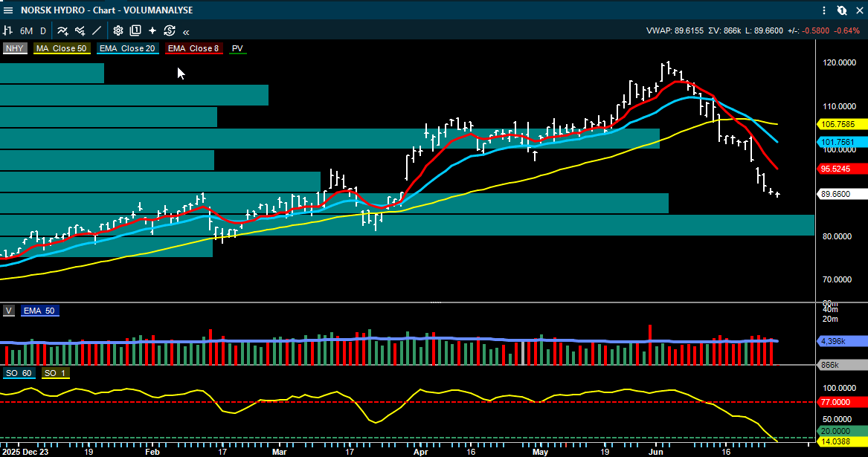
Task: Toggle the crosshair cursor tool
Action: pyautogui.click(x=152, y=31)
